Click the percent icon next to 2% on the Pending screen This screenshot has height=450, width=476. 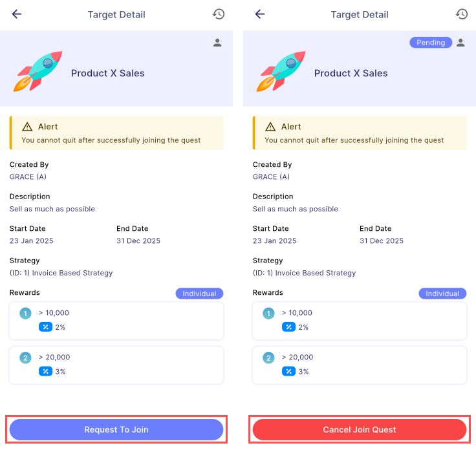288,327
